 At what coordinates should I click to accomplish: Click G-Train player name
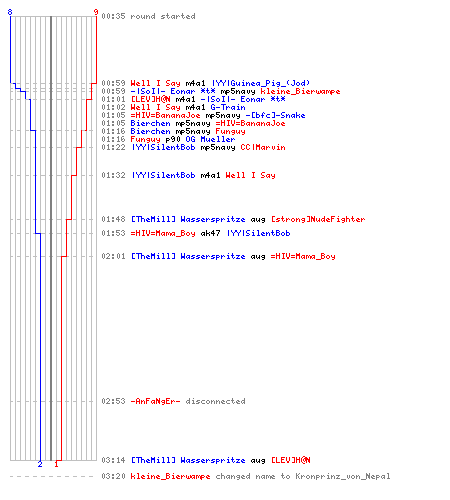pyautogui.click(x=228, y=107)
